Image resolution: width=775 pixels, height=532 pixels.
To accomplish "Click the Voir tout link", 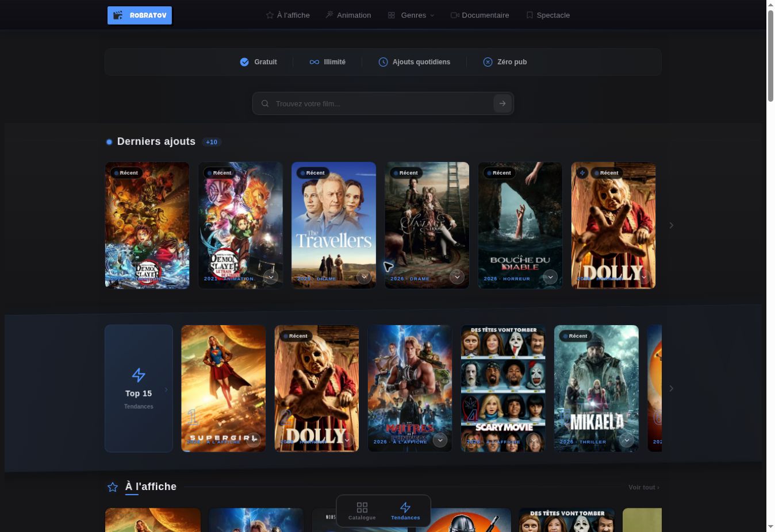I will click(x=644, y=487).
